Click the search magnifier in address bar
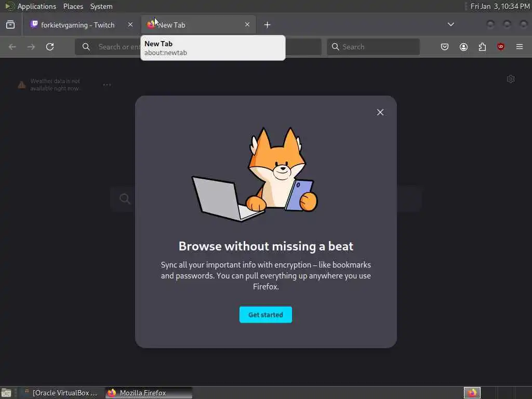 86,47
